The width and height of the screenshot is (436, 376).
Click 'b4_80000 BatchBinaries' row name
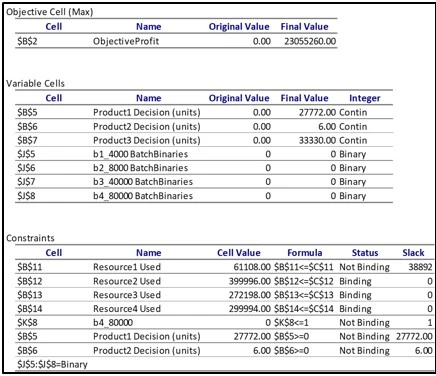pos(143,196)
